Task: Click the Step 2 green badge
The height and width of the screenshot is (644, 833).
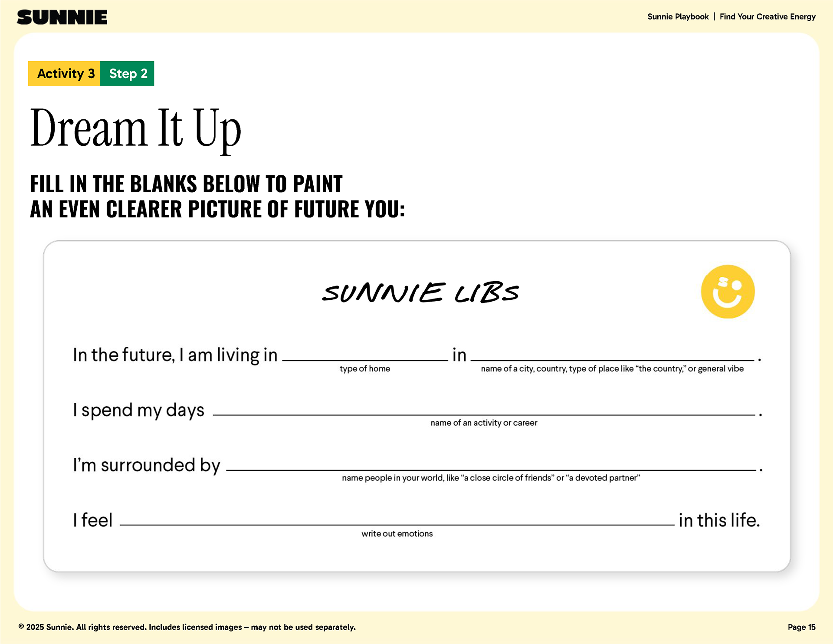Action: click(x=128, y=73)
